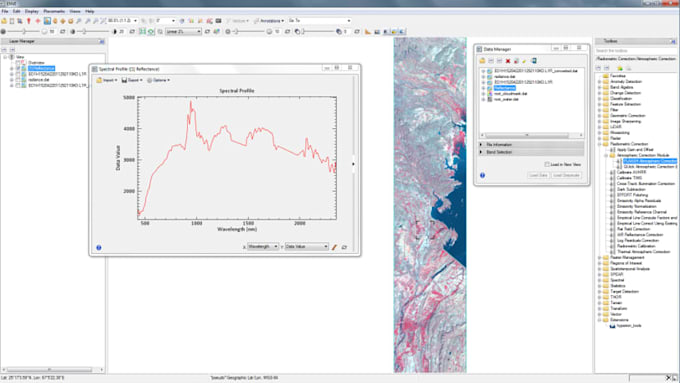
Task: Open the Placemarks menu
Action: pyautogui.click(x=54, y=11)
